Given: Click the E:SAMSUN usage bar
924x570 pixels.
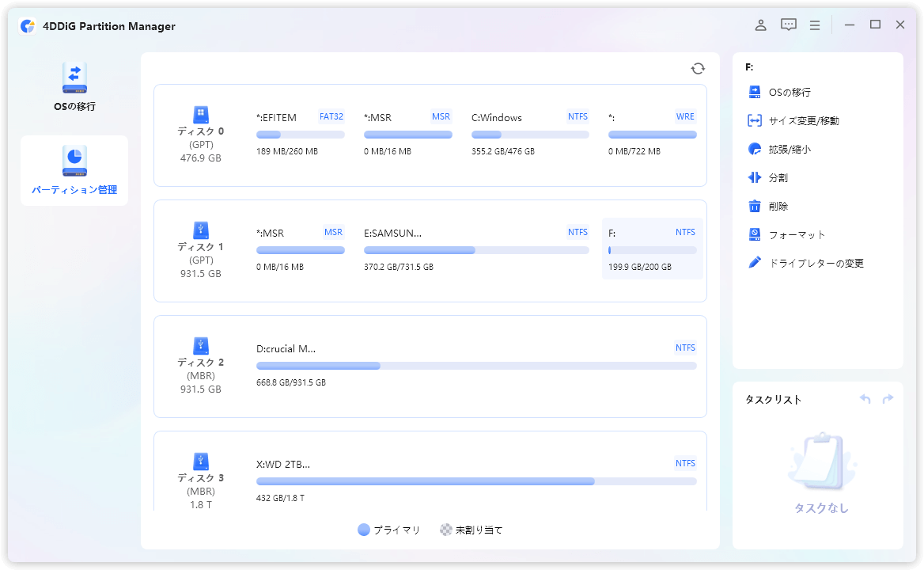Looking at the screenshot, I should [476, 250].
